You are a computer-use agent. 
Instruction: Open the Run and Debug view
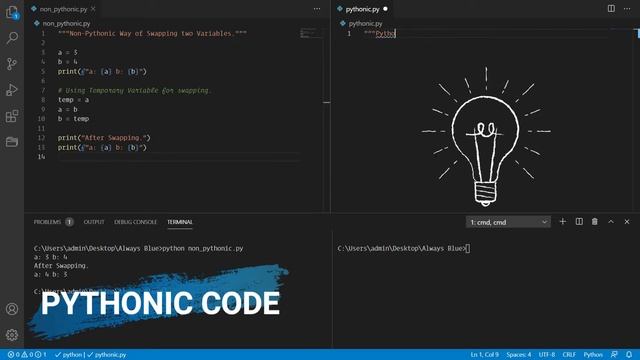point(12,90)
